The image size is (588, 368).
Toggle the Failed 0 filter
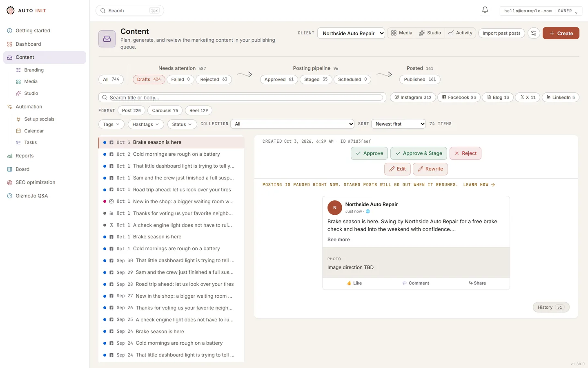point(180,79)
